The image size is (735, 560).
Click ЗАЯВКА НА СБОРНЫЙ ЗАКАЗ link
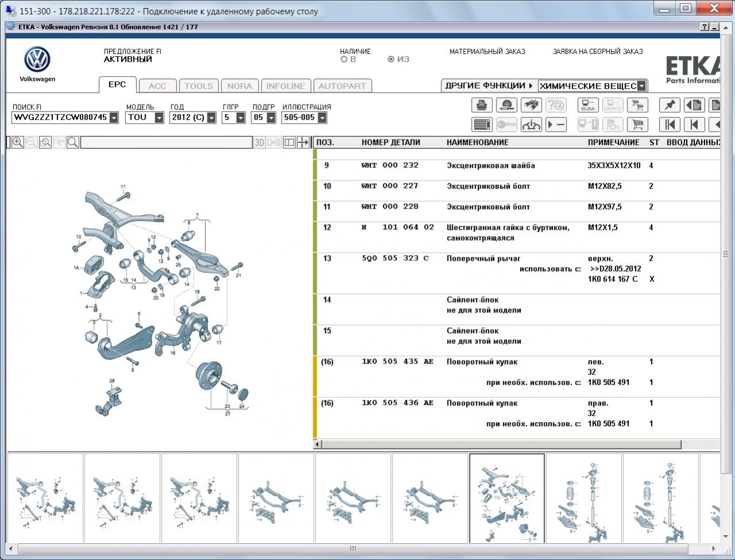coord(598,51)
